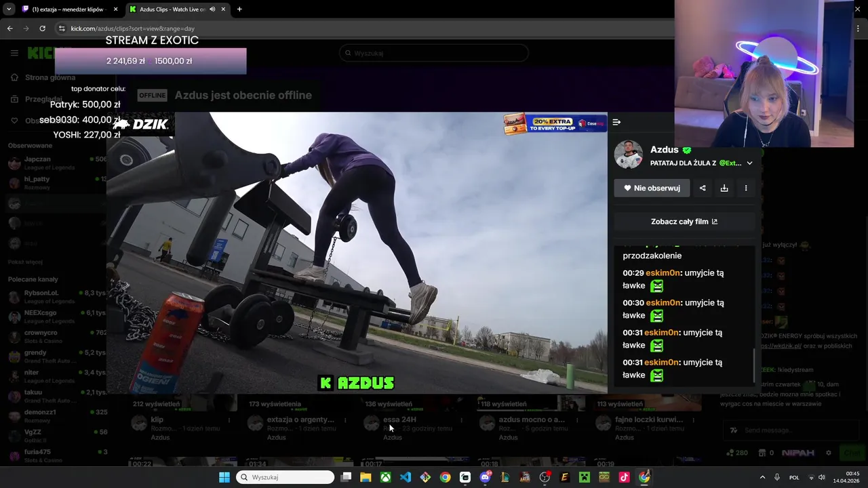This screenshot has height=488, width=868.
Task: Open File Explorer from taskbar
Action: 366,477
